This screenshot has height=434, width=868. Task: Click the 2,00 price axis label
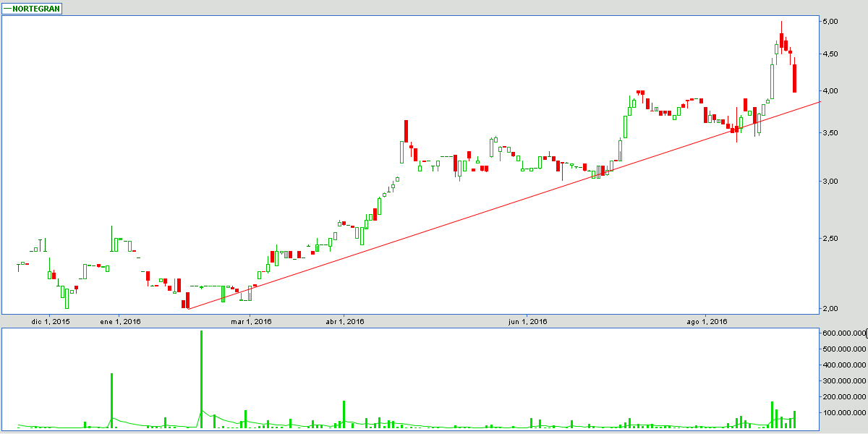(x=830, y=309)
